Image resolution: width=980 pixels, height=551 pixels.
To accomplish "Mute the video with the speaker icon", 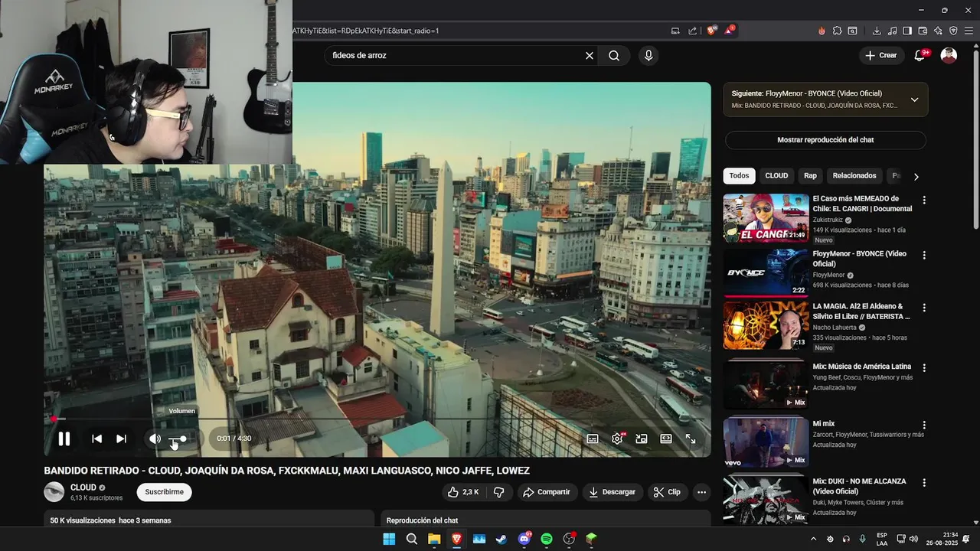I will 155,439.
